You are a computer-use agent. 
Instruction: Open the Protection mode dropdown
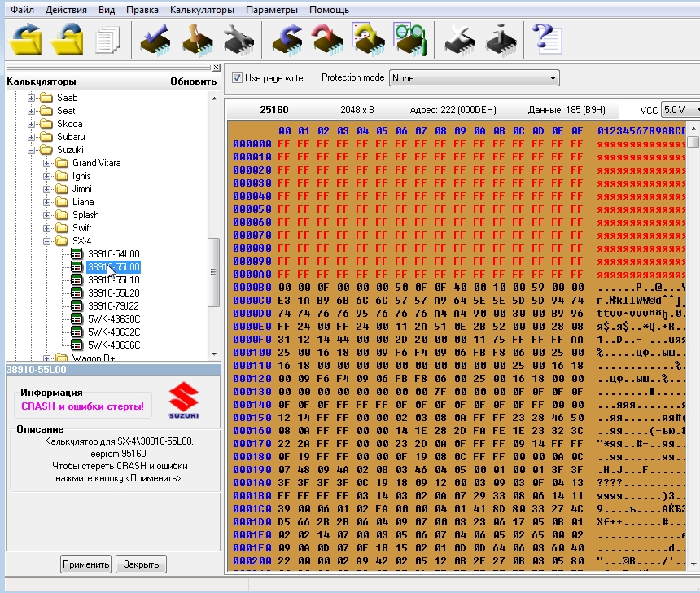coord(474,78)
